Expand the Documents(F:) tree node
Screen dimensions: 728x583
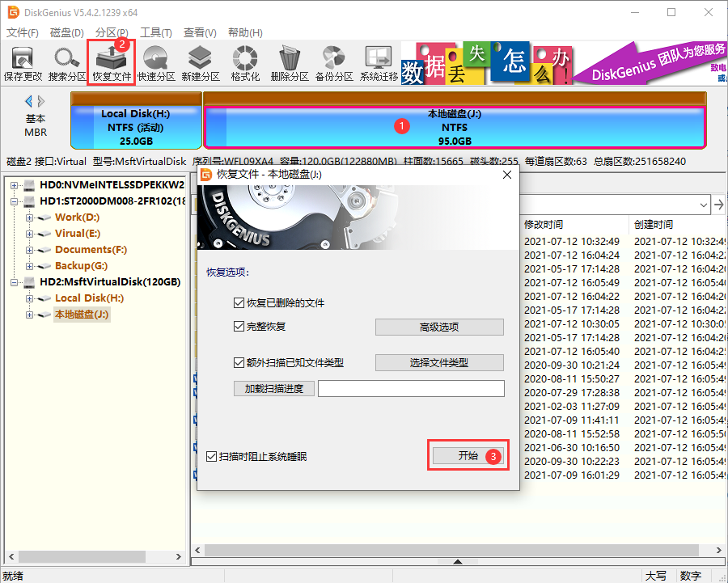click(x=29, y=250)
